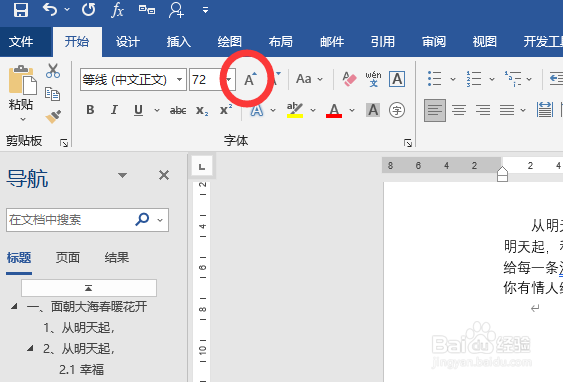Close the 导航 pane
Viewport: 563px width, 382px height.
click(164, 175)
